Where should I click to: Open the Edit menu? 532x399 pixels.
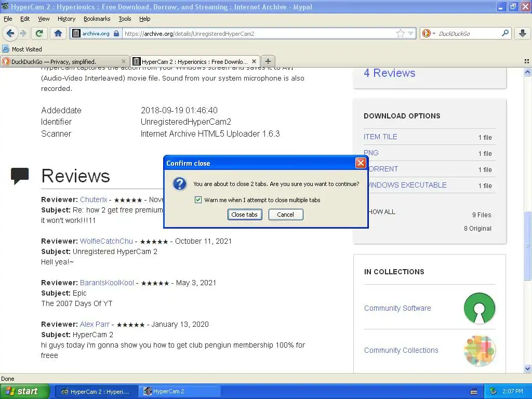click(x=25, y=19)
